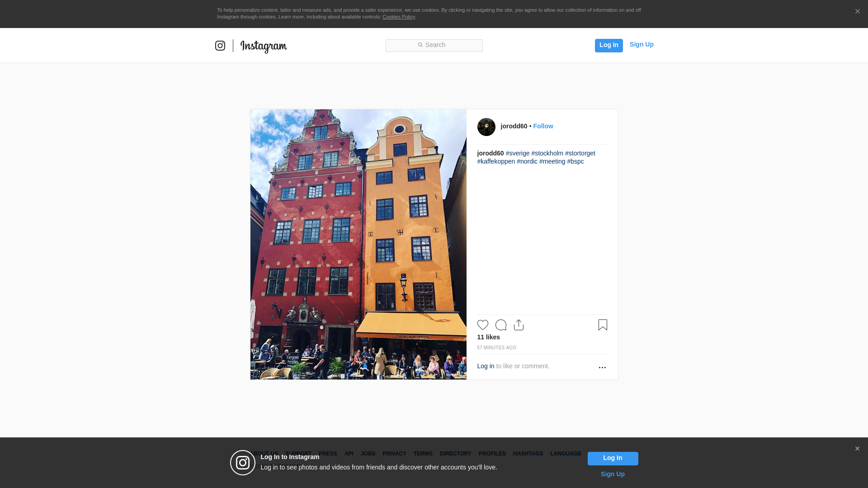868x488 pixels.
Task: Open jorodd60 profile avatar
Action: [x=486, y=127]
